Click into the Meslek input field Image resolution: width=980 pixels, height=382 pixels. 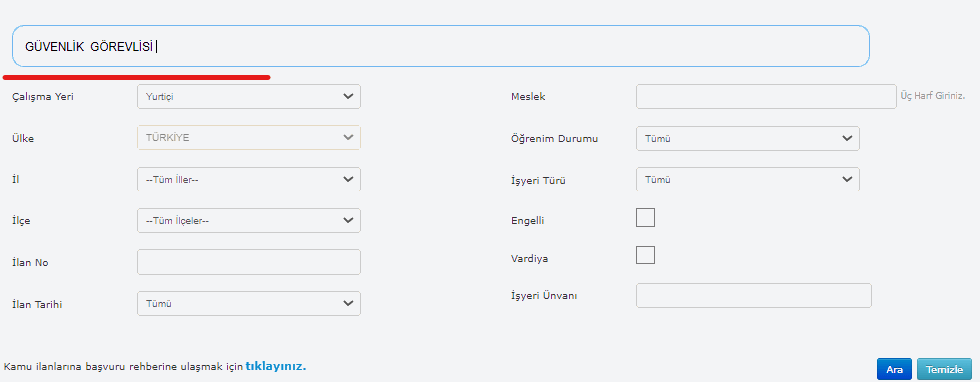click(766, 96)
